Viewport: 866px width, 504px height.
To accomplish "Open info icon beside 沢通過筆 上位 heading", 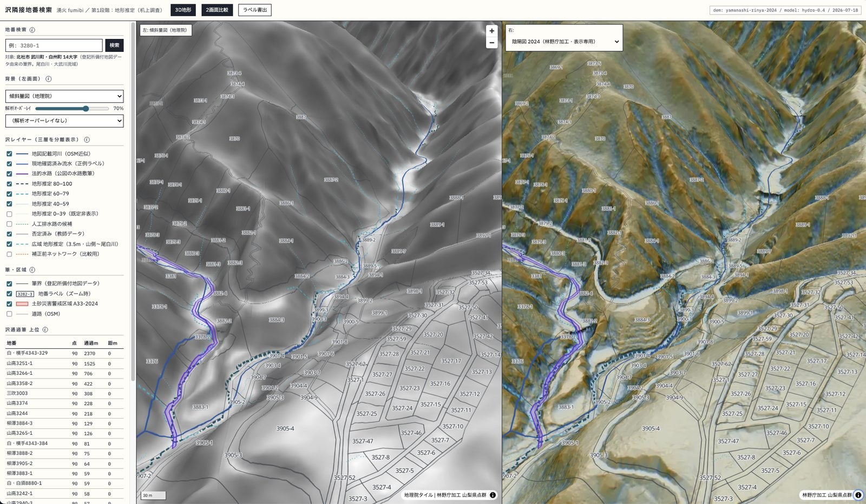I will [45, 329].
